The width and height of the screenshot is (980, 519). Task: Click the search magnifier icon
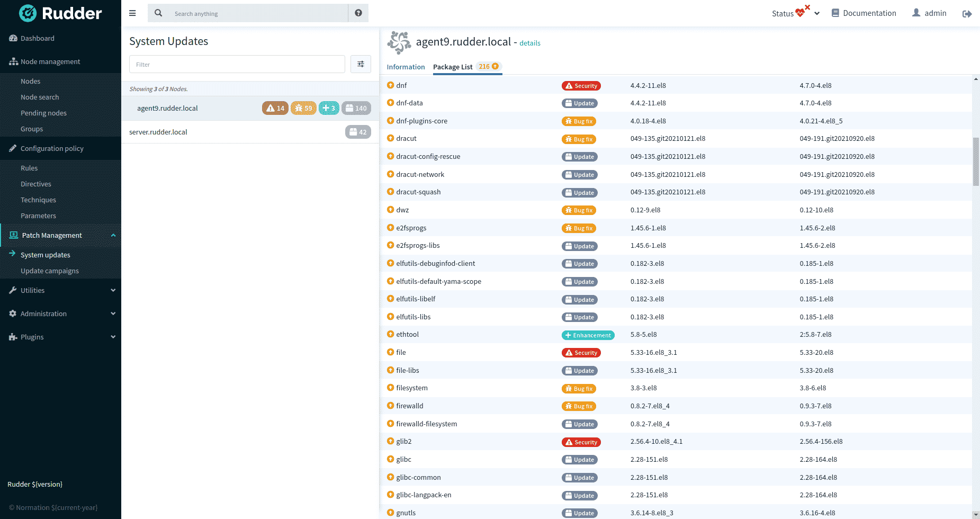[158, 13]
